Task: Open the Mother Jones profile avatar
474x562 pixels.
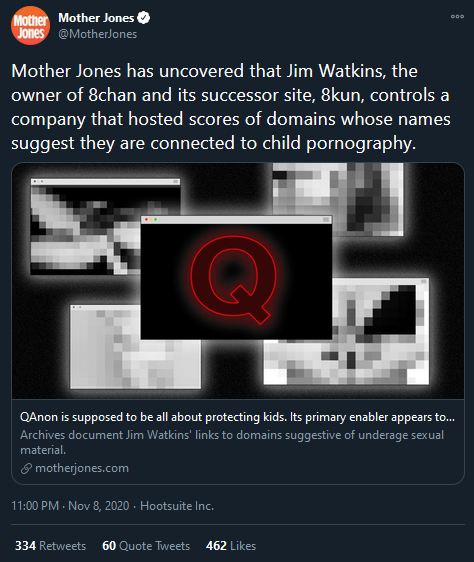Action: pyautogui.click(x=30, y=25)
